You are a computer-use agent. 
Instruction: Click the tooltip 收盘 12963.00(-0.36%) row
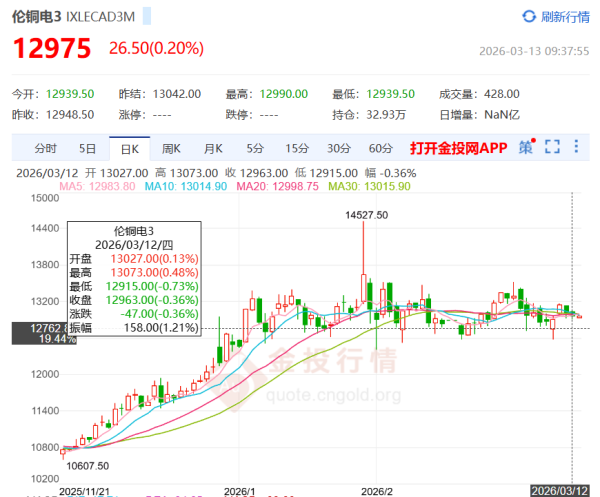tap(134, 300)
